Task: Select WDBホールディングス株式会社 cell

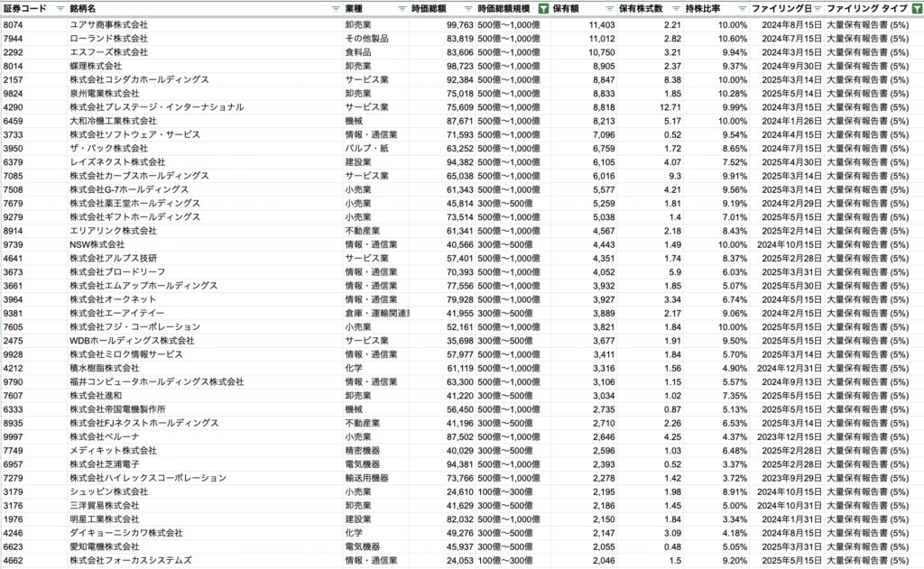Action: click(205, 341)
